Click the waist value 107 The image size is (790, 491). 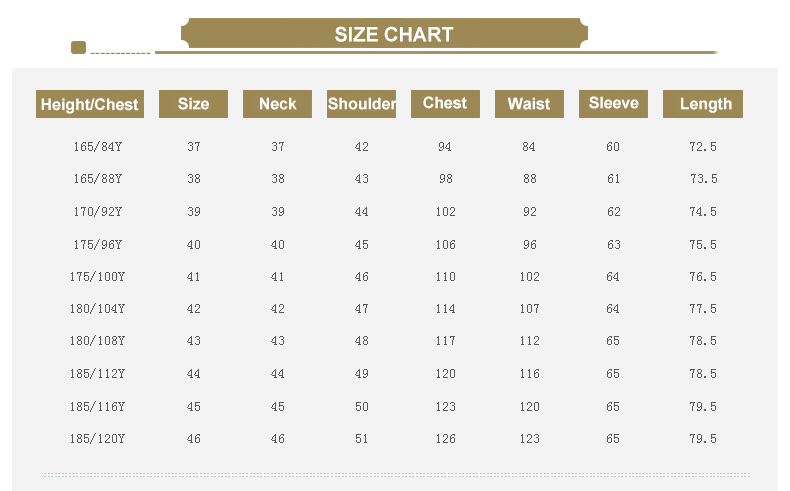[x=529, y=309]
